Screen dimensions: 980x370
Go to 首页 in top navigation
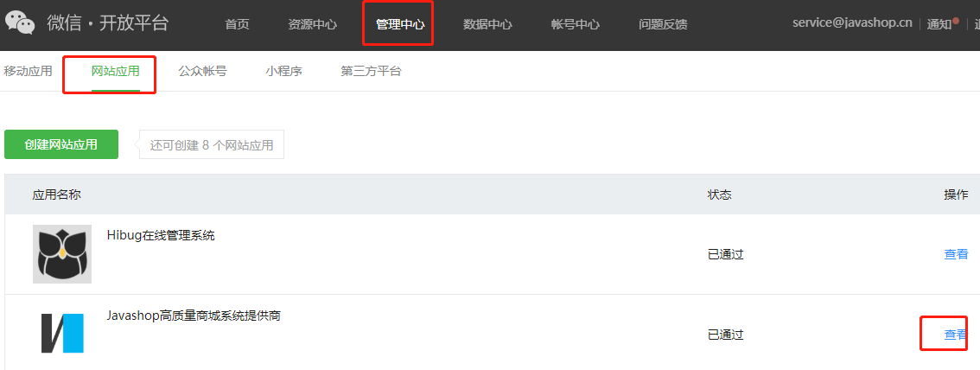pyautogui.click(x=237, y=24)
